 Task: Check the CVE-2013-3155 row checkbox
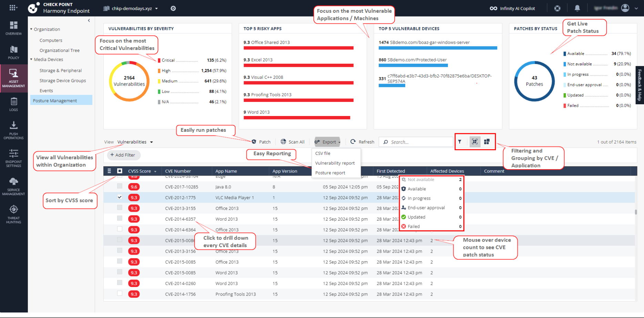coord(120,208)
